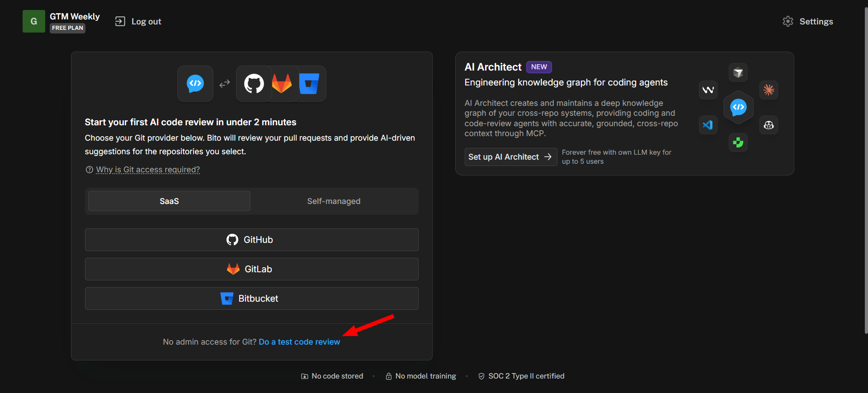
Task: Click the Bito logo in the hexagon
Action: point(738,107)
